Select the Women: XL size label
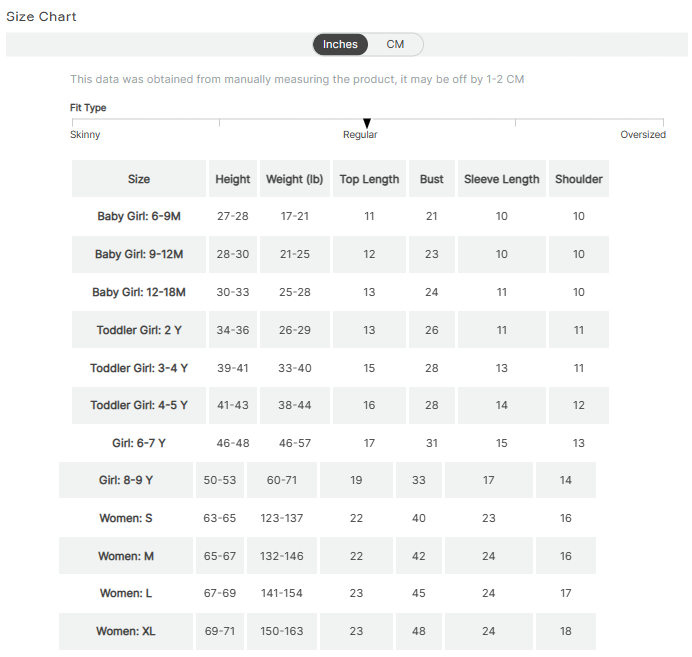Screen dimensions: 692x657 [126, 632]
